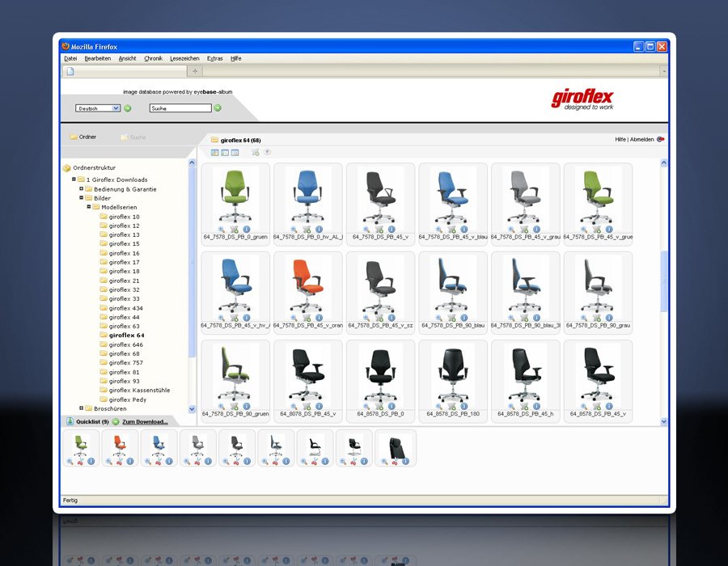The height and width of the screenshot is (566, 728).
Task: Select the Ordner tab
Action: [83, 137]
